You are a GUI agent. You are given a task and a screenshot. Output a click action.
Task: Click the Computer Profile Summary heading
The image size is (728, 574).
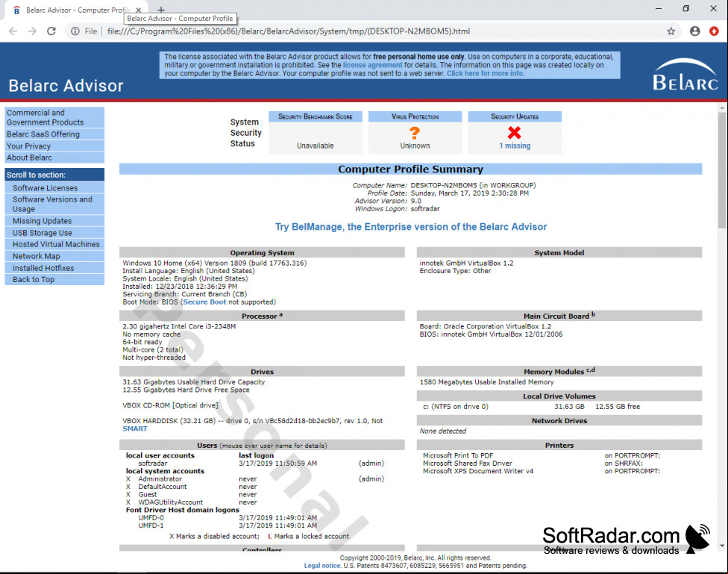tap(410, 169)
